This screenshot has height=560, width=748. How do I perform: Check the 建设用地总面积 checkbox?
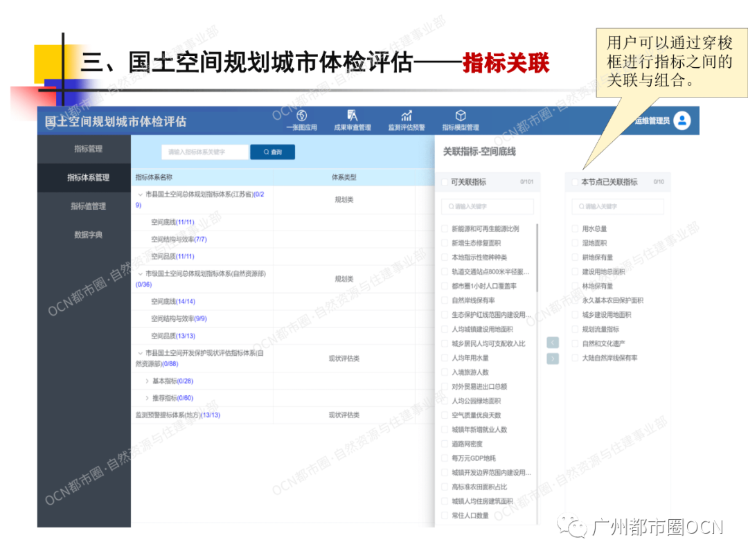575,271
